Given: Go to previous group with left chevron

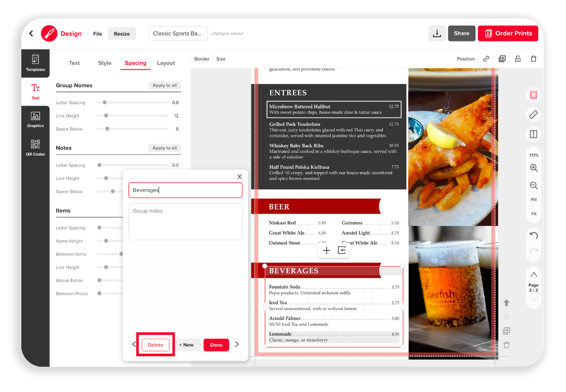Looking at the screenshot, I should (134, 344).
